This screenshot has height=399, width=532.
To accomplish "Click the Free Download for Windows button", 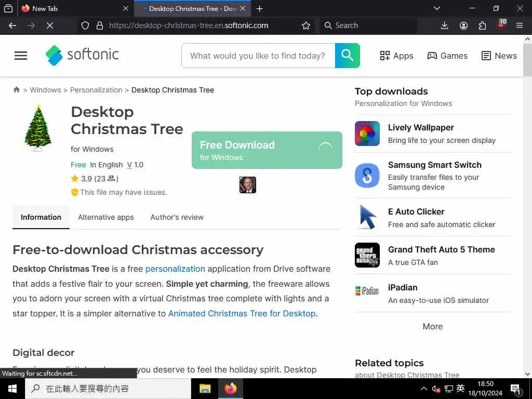I will pyautogui.click(x=267, y=150).
